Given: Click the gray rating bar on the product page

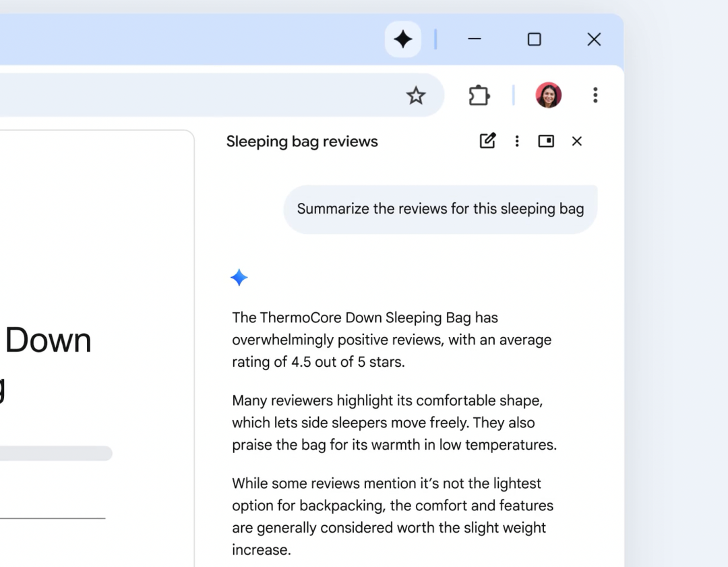Looking at the screenshot, I should click(57, 453).
